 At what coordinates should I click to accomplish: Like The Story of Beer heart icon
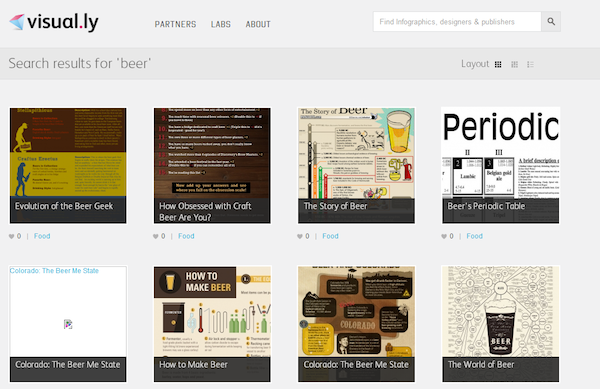pos(300,236)
